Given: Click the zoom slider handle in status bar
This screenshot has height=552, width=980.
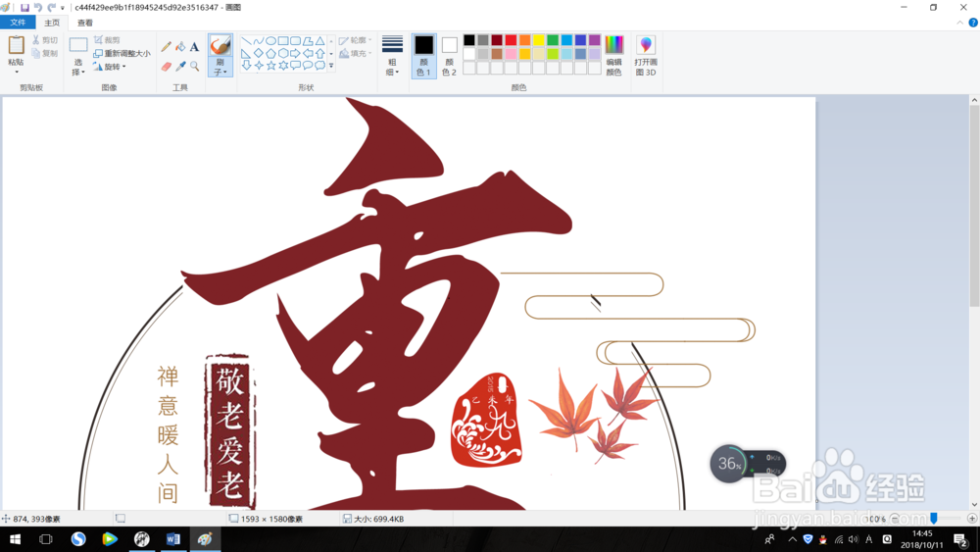Looking at the screenshot, I should coord(934,519).
